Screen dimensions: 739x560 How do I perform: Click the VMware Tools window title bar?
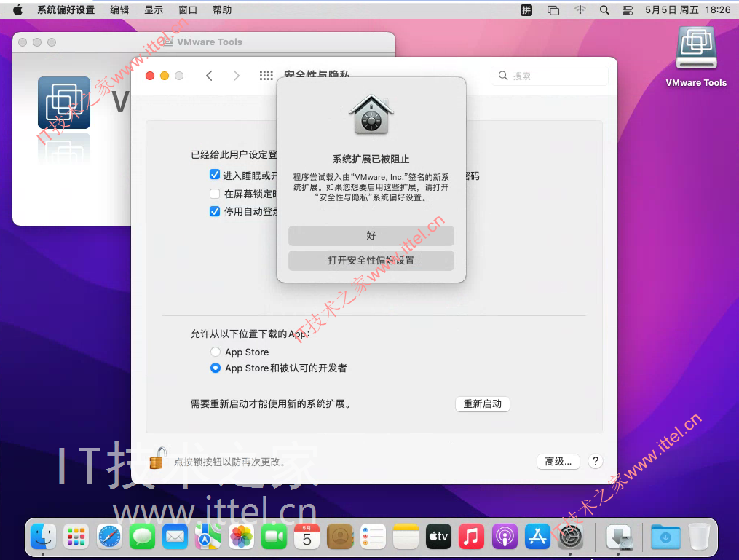[204, 42]
